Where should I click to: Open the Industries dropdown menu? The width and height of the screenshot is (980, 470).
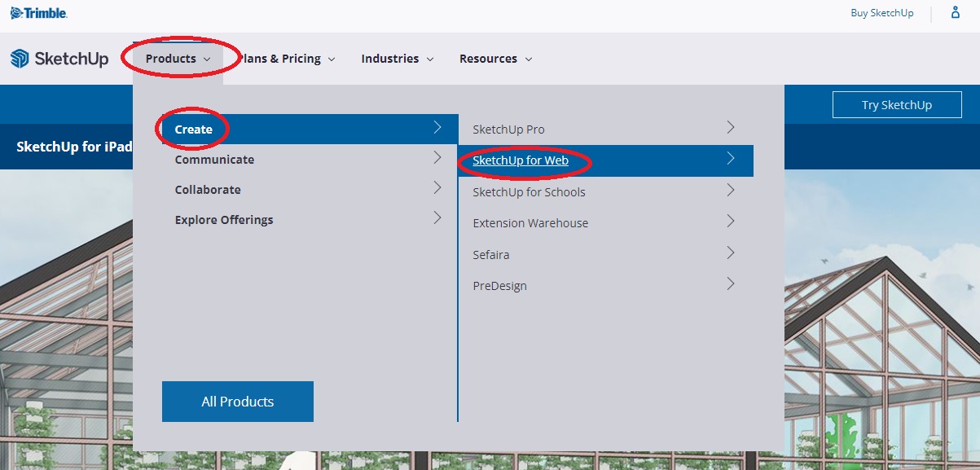(397, 59)
